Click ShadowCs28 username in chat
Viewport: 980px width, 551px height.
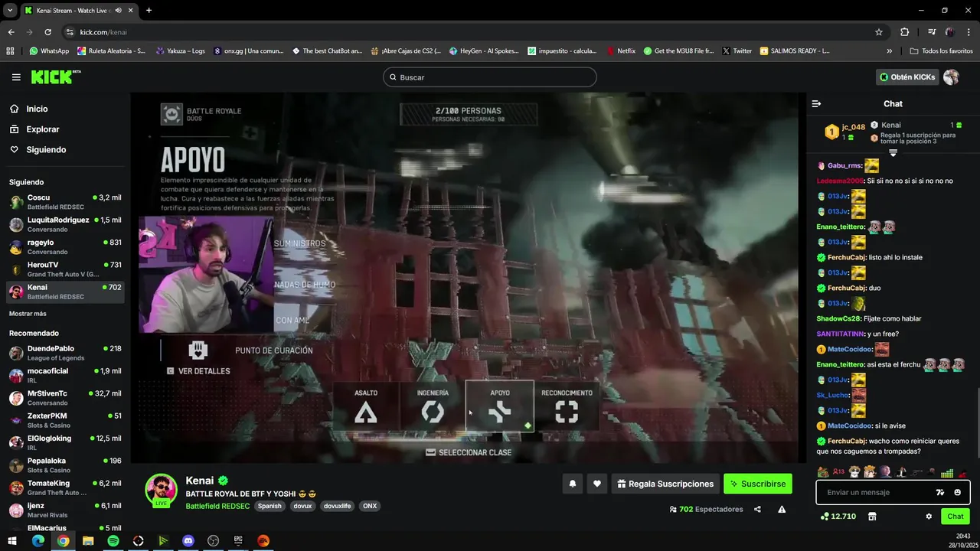839,318
